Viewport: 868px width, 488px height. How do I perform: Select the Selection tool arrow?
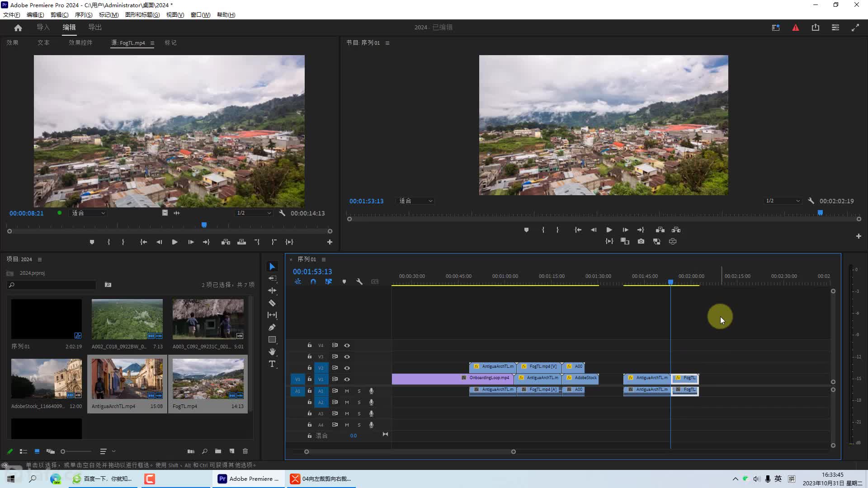click(272, 267)
